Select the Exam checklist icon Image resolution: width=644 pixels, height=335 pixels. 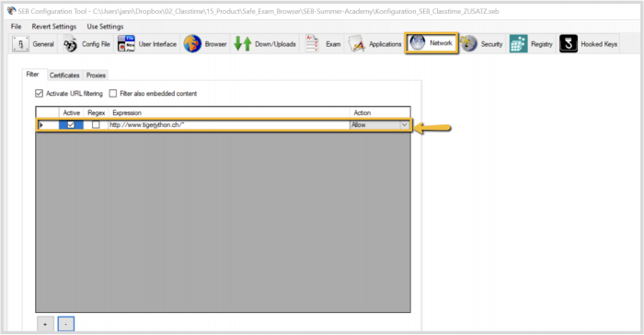pos(312,43)
